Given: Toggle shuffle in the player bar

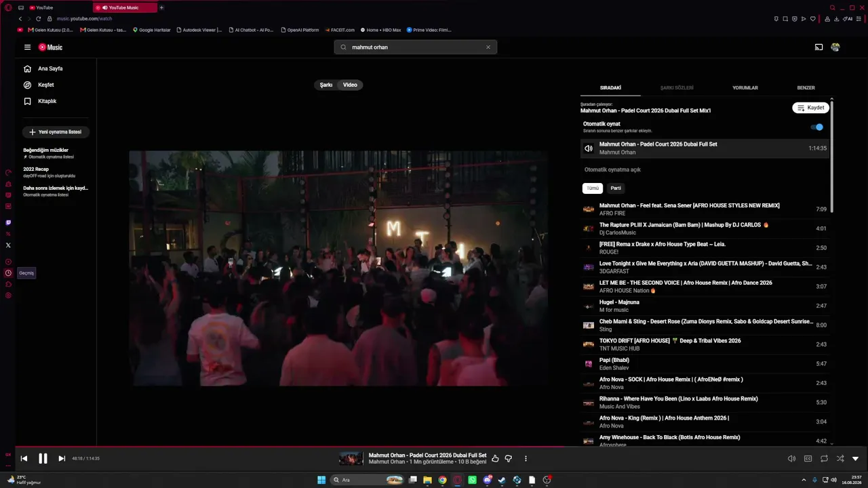Looking at the screenshot, I should click(840, 459).
